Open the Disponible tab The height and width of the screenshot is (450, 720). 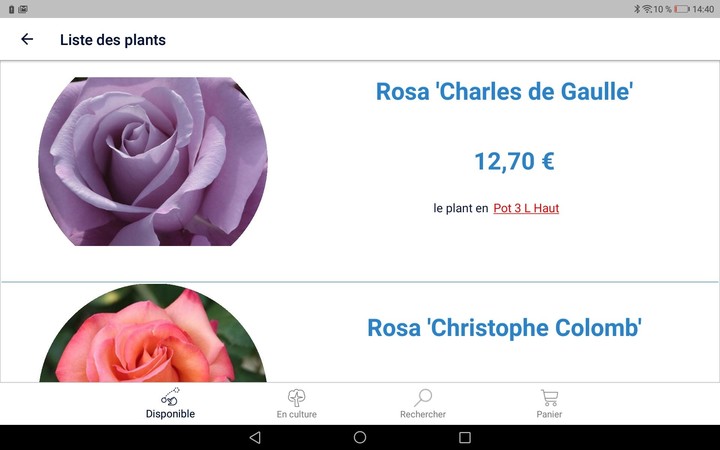(170, 403)
